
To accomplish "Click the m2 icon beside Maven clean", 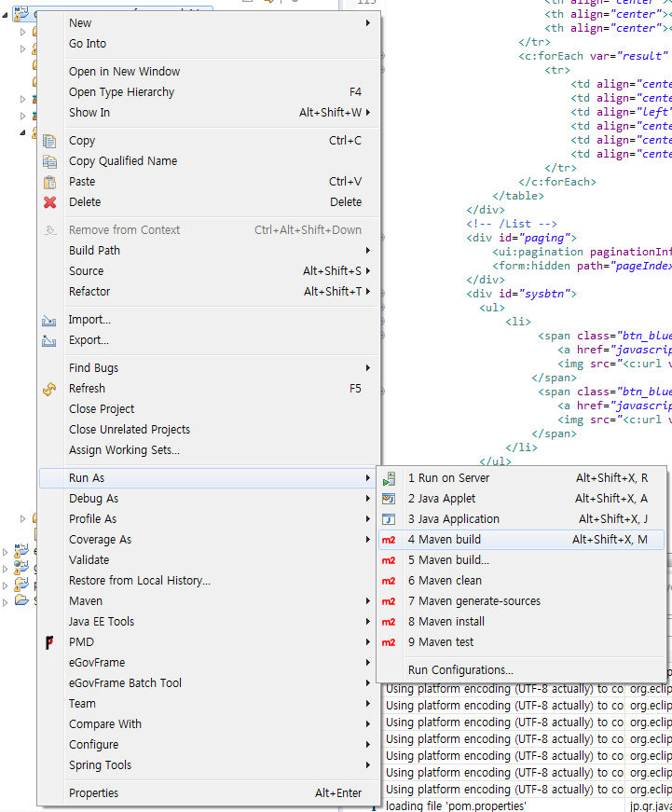I will pos(389,581).
